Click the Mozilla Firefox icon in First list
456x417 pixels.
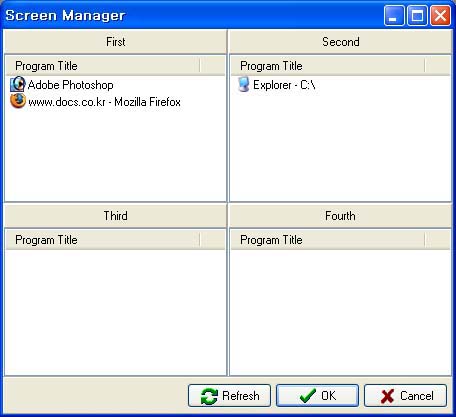(x=18, y=101)
